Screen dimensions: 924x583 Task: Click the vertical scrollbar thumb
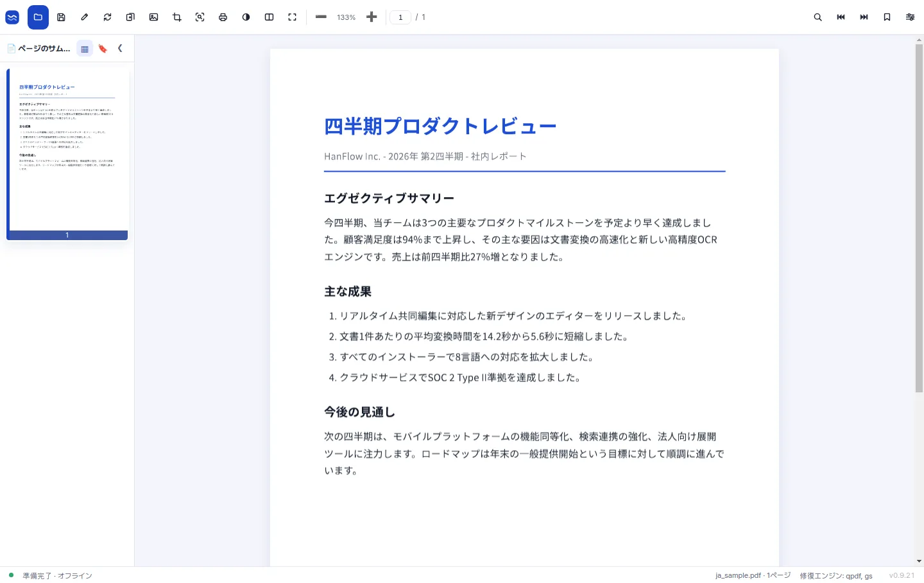919,218
